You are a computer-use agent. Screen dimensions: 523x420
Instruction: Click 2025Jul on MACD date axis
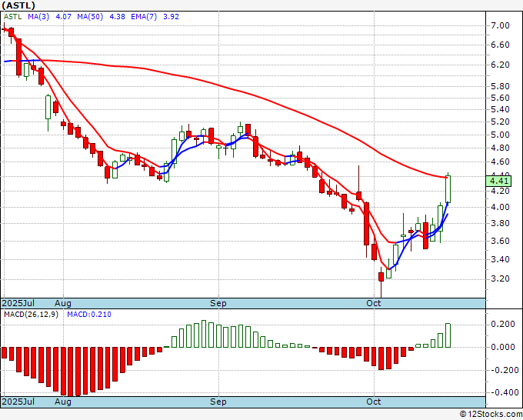(18, 402)
